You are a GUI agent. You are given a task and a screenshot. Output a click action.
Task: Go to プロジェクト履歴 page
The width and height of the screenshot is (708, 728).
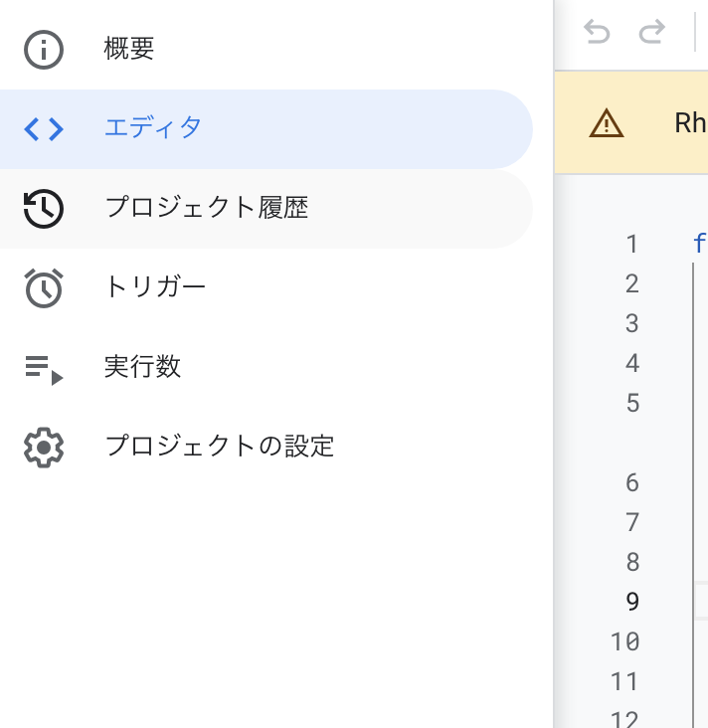pyautogui.click(x=207, y=208)
